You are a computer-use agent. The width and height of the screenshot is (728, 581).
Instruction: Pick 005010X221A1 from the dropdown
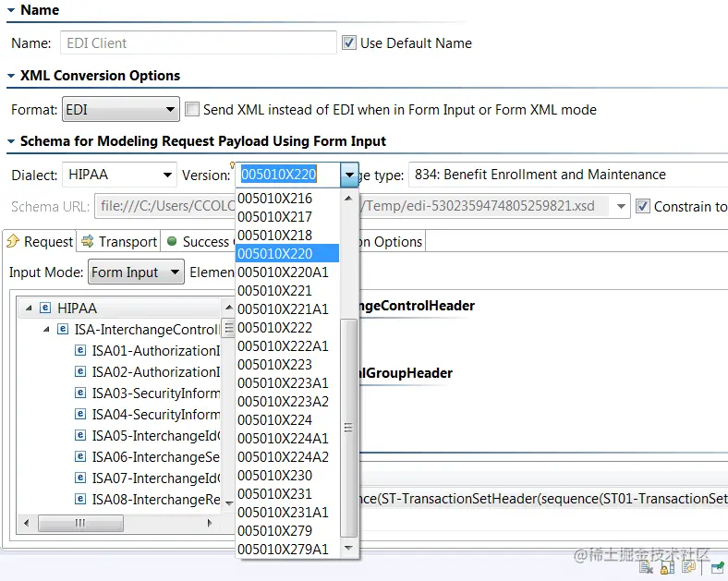click(287, 309)
